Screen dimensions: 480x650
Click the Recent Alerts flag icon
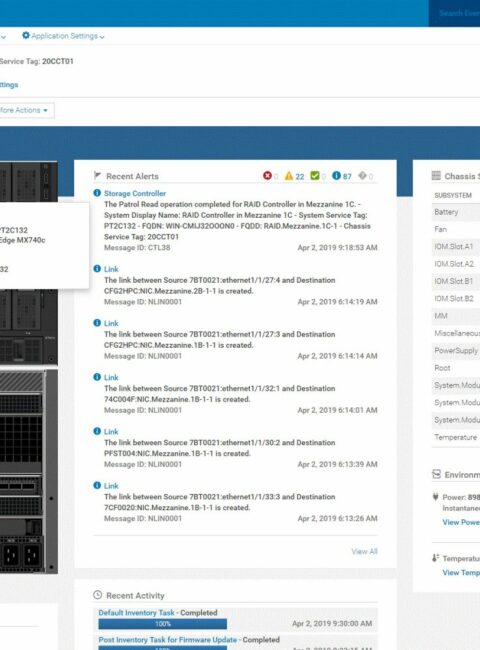click(x=98, y=176)
